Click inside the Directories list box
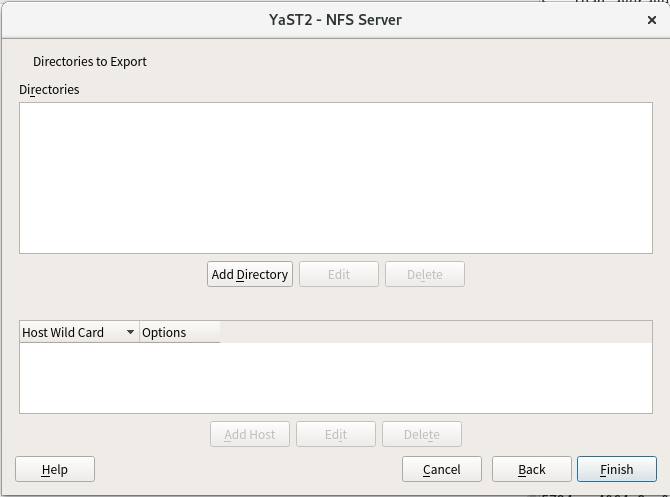670x497 pixels. point(336,178)
